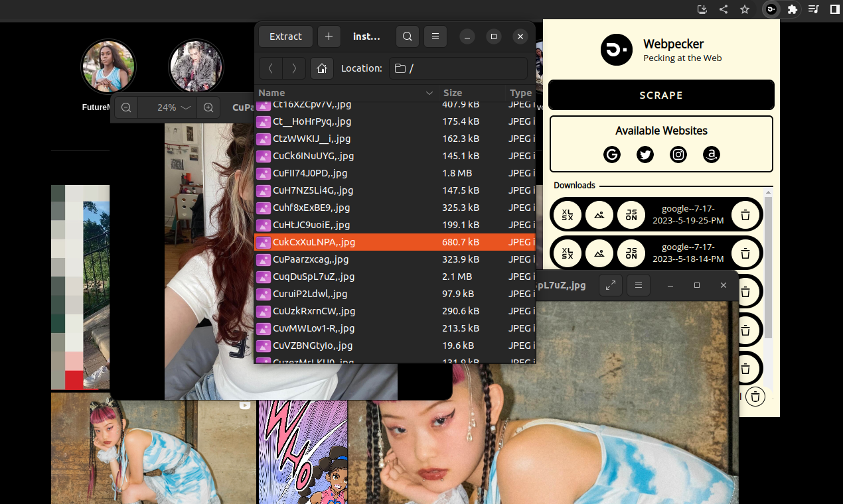Select file CtzWWKIJ__i,.jpg
The height and width of the screenshot is (504, 843).
pos(395,139)
